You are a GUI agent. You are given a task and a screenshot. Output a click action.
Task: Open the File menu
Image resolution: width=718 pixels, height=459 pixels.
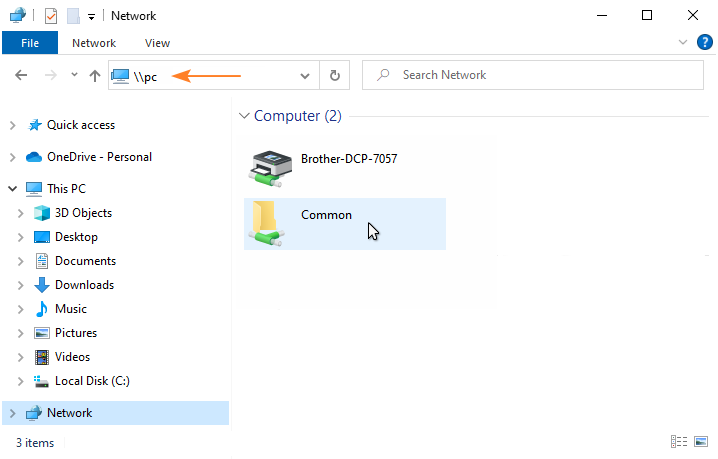[30, 43]
